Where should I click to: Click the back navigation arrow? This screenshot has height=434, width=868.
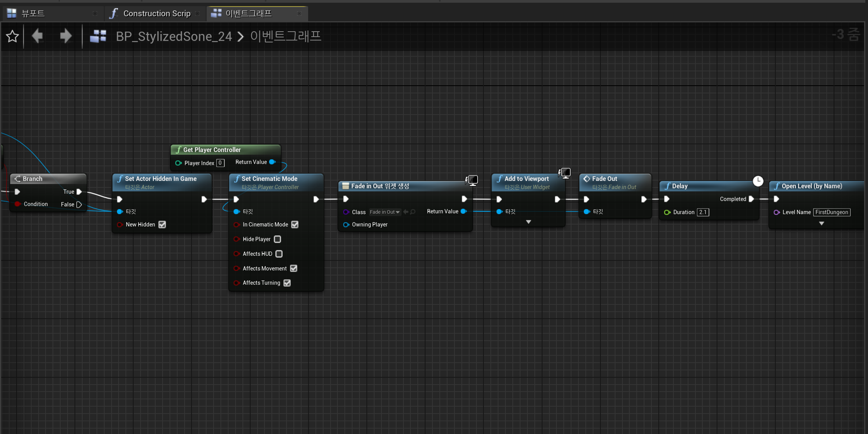(37, 36)
